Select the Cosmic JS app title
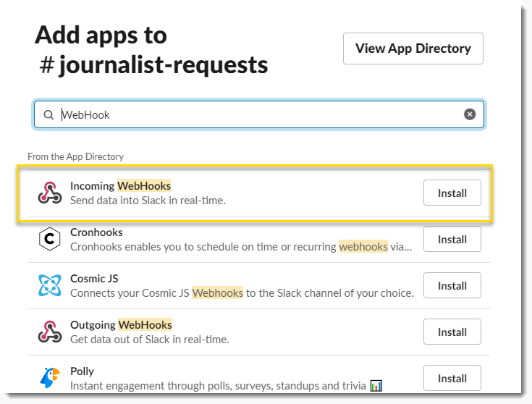Image resolution: width=532 pixels, height=404 pixels. 94,279
